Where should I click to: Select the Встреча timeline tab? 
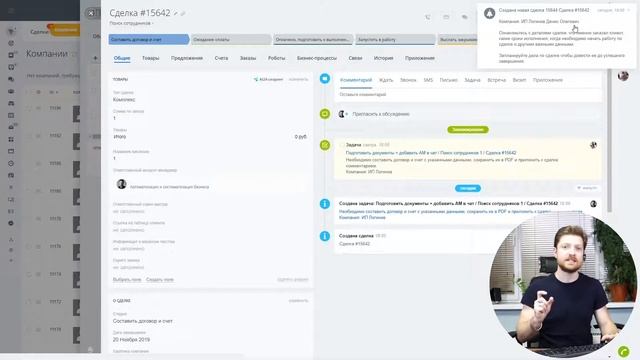[x=496, y=80]
